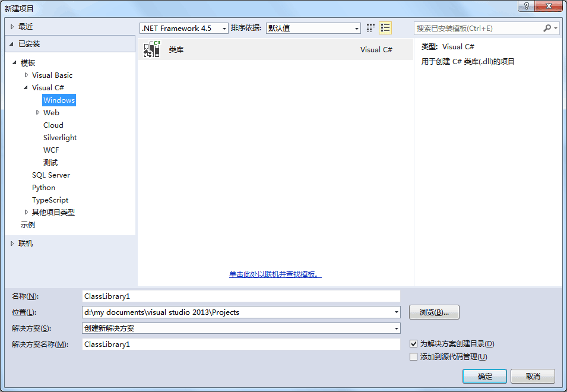Image resolution: width=567 pixels, height=392 pixels.
Task: Click the search magnifier icon
Action: (547, 28)
